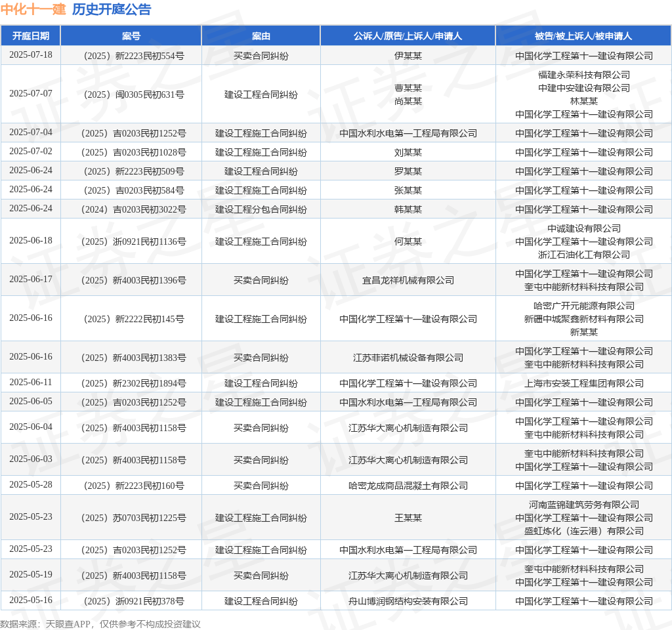672x630 pixels.
Task: Click case number (2024)吉0203民初3022号
Action: [134, 209]
